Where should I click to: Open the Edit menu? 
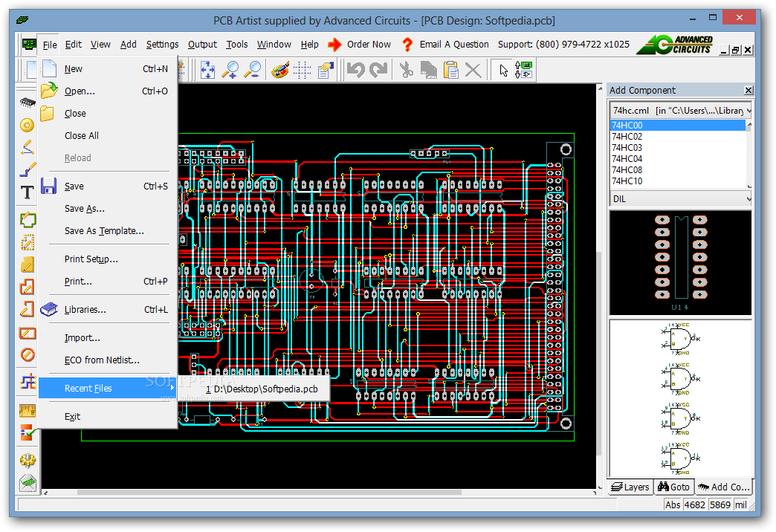74,45
